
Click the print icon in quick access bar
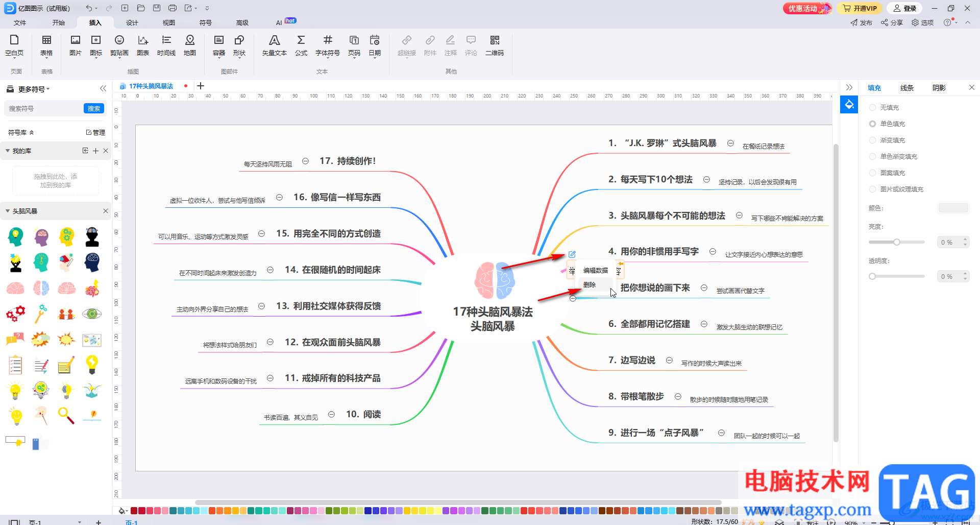[173, 8]
